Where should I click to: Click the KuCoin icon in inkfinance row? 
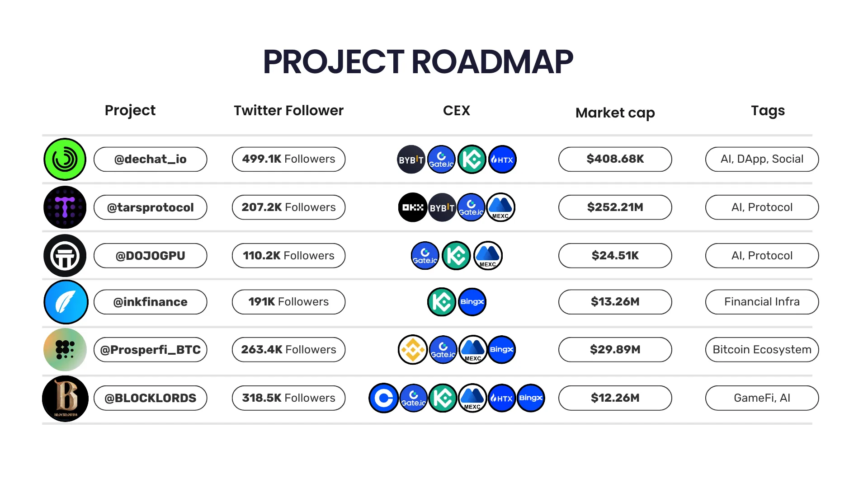[442, 302]
